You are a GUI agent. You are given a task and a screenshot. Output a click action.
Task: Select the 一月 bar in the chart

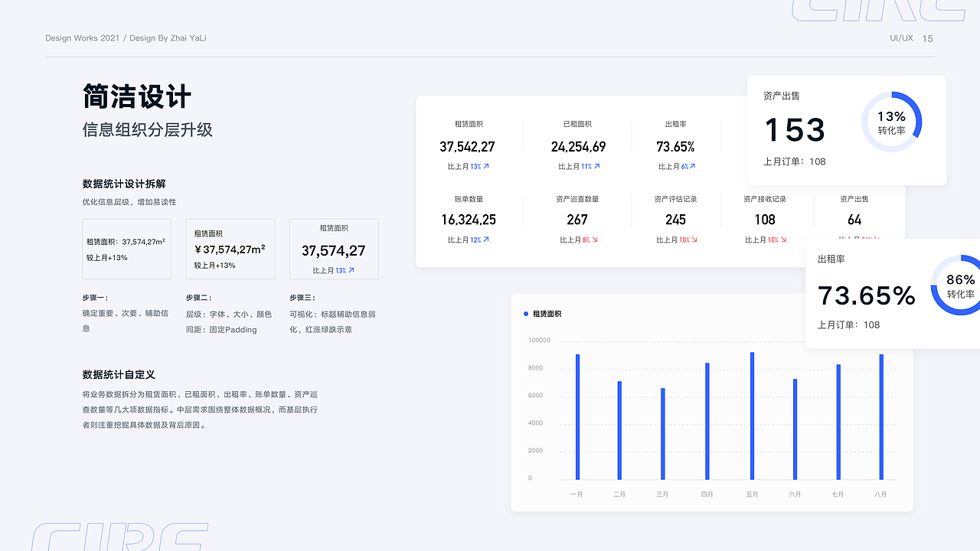[x=577, y=417]
